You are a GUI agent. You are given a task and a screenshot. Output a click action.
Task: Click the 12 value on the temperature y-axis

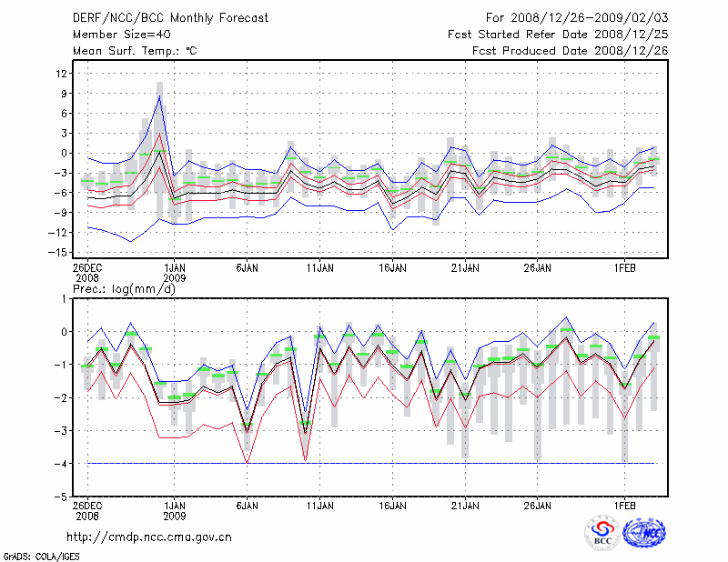pos(61,74)
